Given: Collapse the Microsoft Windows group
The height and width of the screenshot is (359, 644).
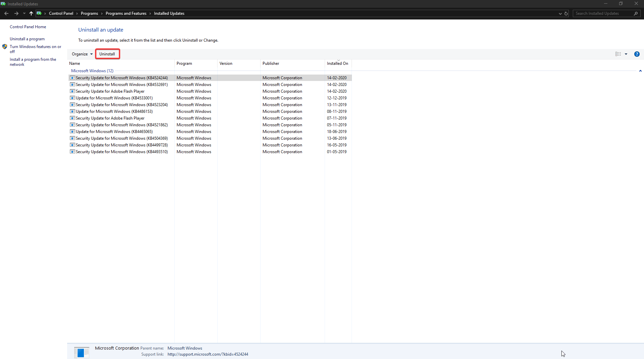Looking at the screenshot, I should (640, 71).
